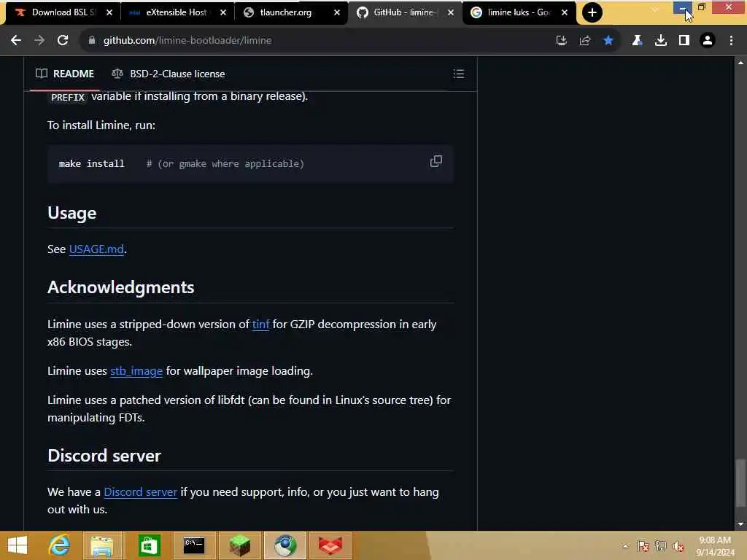This screenshot has height=560, width=747.
Task: Open a new tab with plus button
Action: point(592,12)
